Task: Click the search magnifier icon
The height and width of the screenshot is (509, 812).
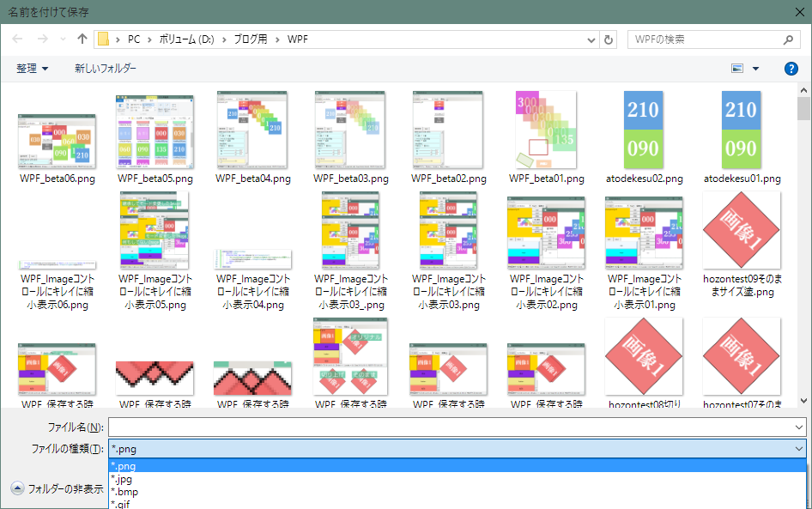Action: (788, 39)
